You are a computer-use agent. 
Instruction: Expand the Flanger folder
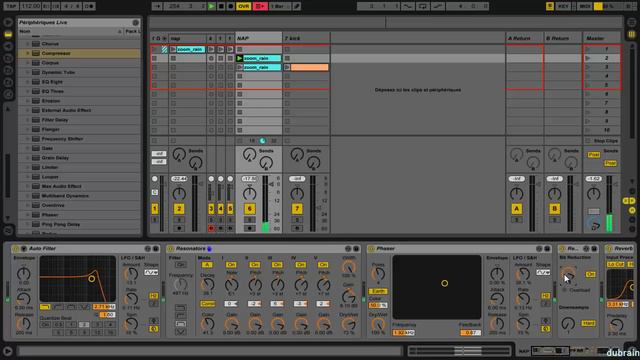click(x=28, y=129)
